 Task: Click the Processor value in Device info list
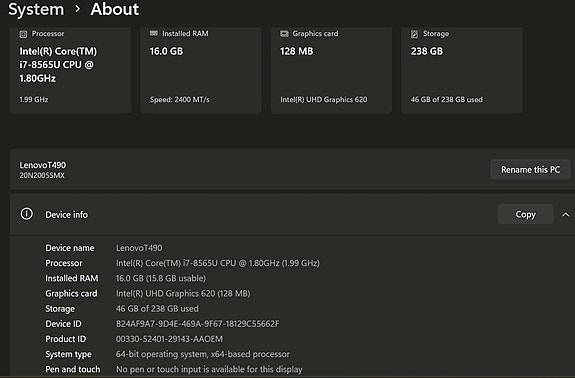(x=218, y=263)
